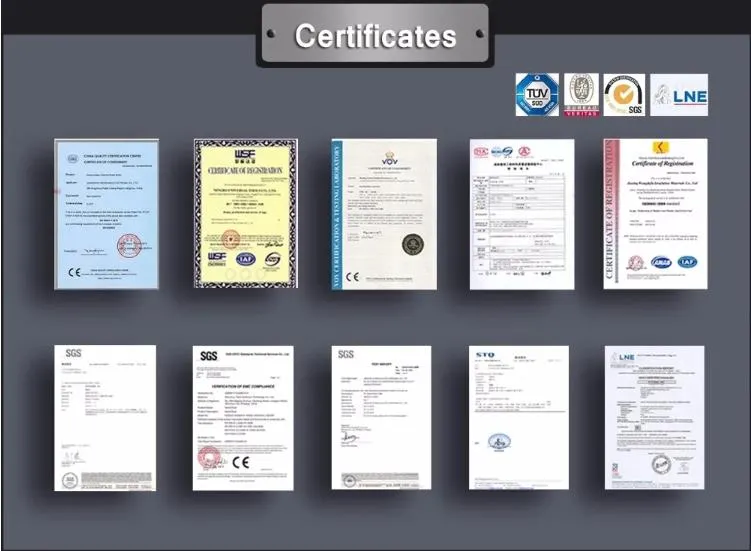Viewport: 751px width, 551px height.
Task: Click the Certificates heading plaque
Action: tap(375, 34)
